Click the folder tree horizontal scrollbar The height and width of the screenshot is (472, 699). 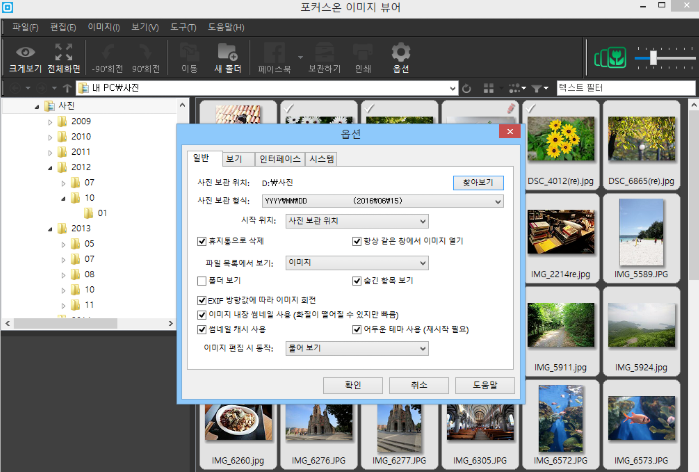66,324
